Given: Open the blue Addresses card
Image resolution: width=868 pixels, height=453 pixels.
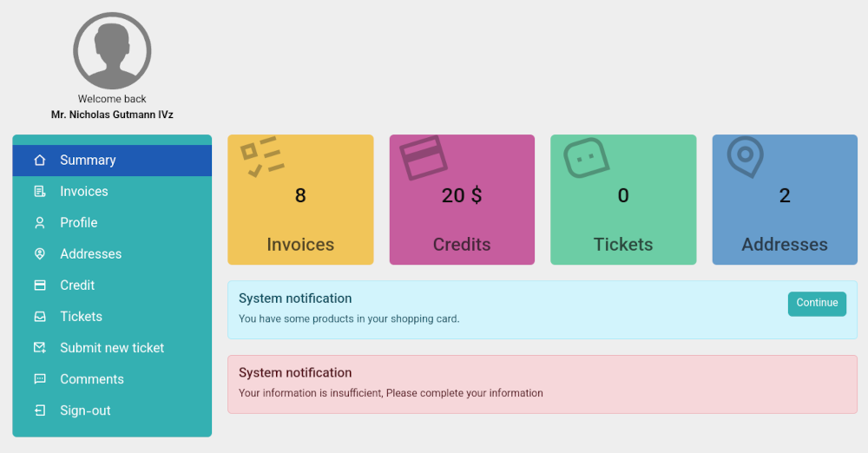Looking at the screenshot, I should (x=785, y=200).
